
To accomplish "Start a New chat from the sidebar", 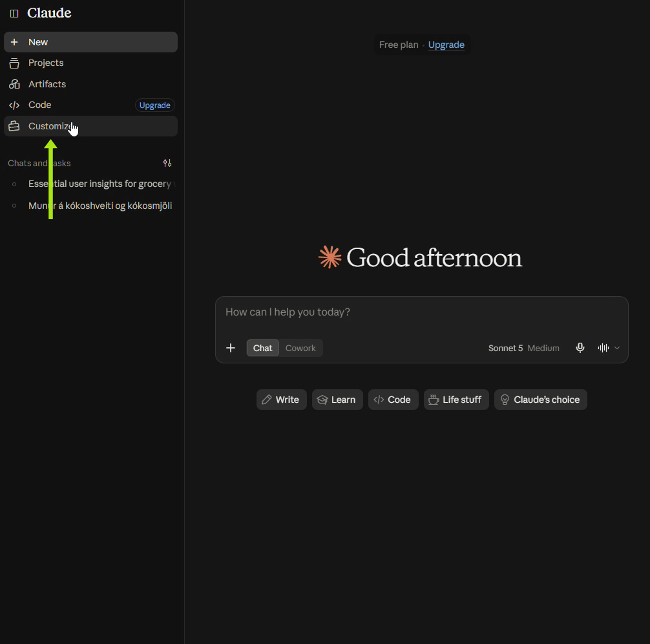I will [x=91, y=42].
